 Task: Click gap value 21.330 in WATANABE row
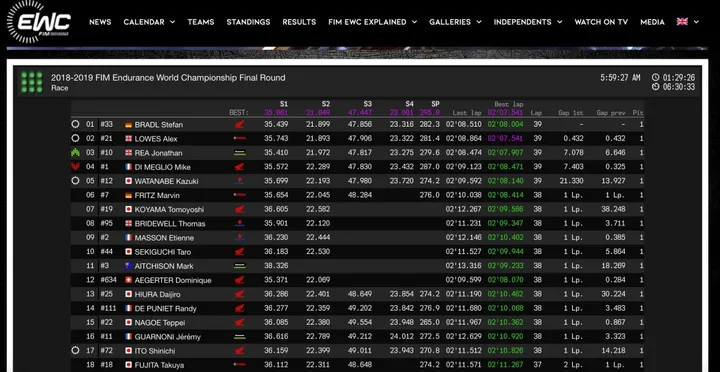572,181
